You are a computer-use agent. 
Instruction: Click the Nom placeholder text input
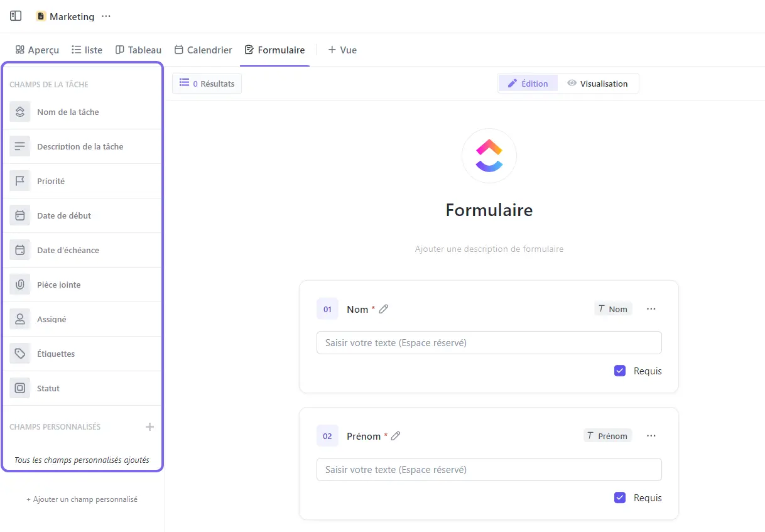[x=489, y=343]
